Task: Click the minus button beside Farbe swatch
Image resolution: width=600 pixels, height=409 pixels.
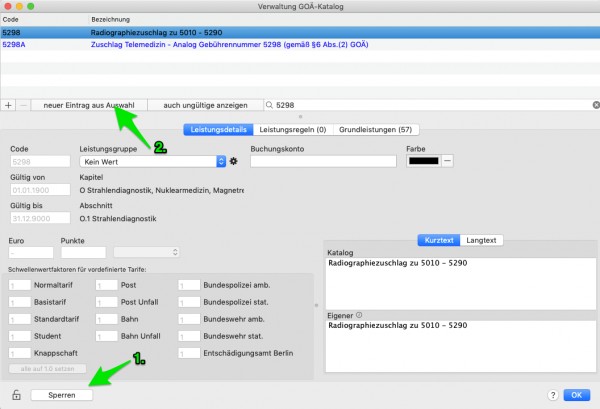Action: 447,161
